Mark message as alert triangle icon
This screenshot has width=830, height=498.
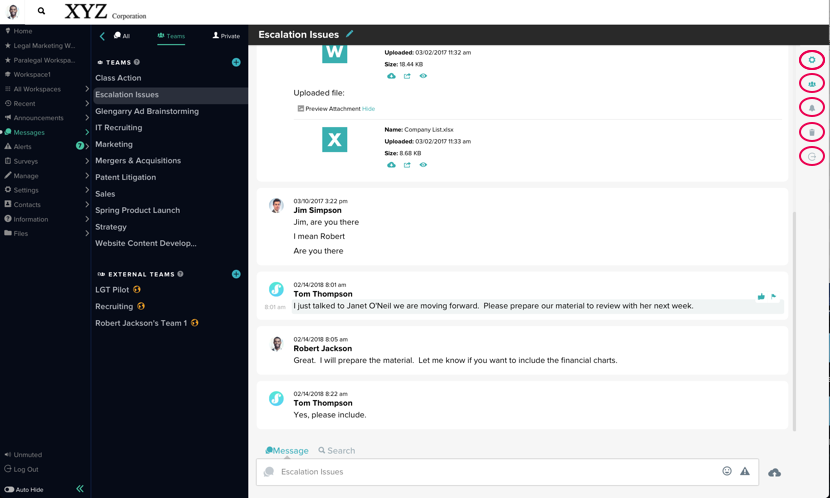[x=745, y=471]
